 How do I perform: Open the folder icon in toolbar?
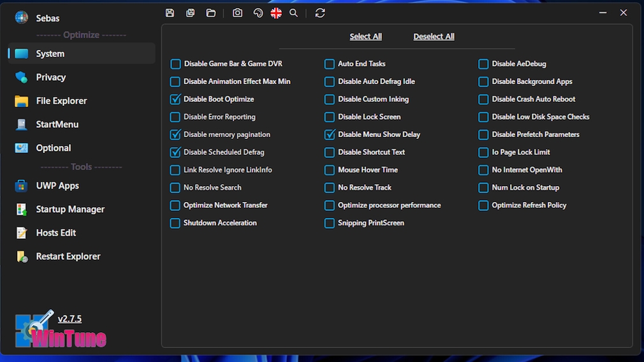[211, 13]
